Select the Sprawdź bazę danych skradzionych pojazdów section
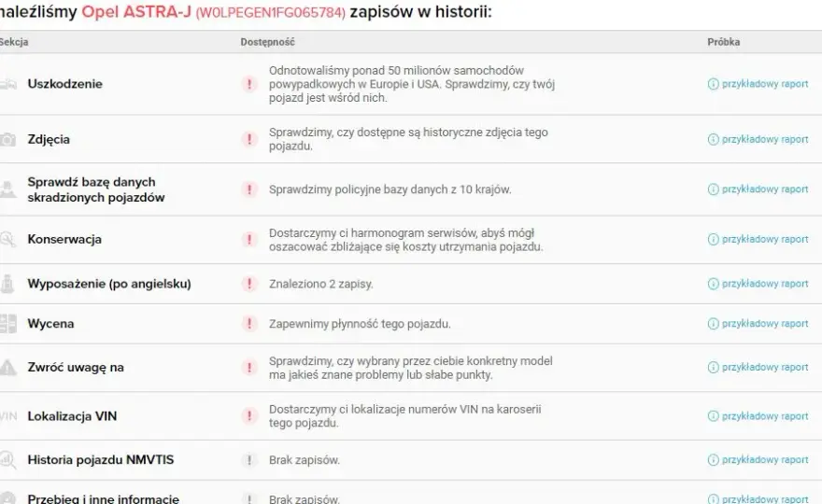 point(96,189)
